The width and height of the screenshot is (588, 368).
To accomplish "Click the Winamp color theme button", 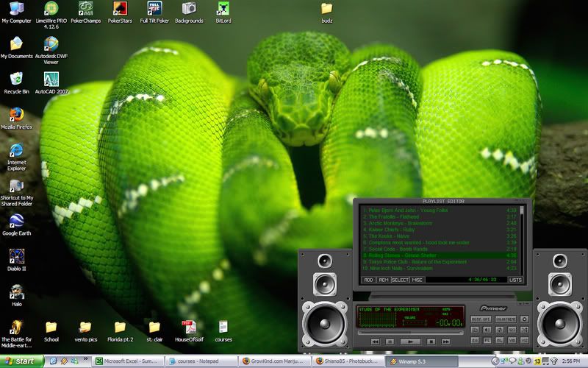I will point(506,319).
